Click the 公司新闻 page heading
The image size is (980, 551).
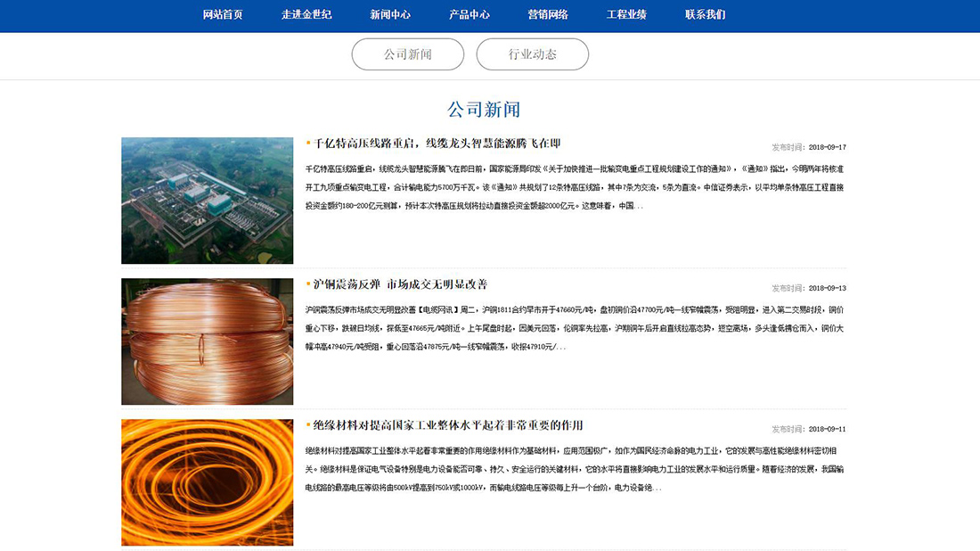coord(485,109)
